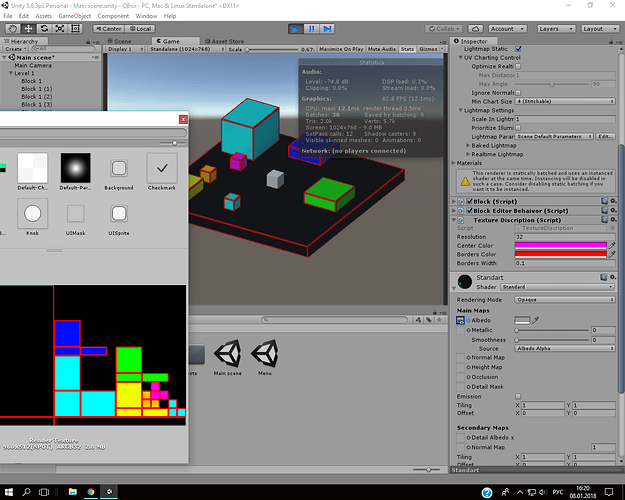The width and height of the screenshot is (625, 500).
Task: Open the smoothness Source dropdown
Action: (565, 348)
